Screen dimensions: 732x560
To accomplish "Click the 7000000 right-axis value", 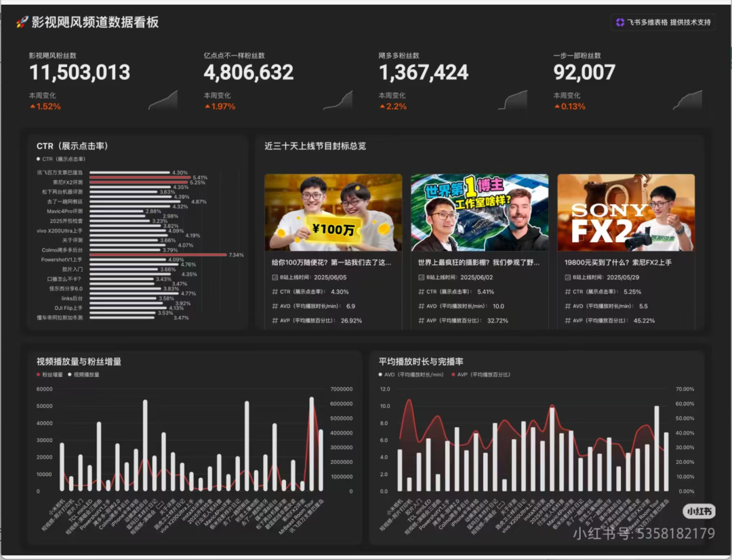I will pos(341,389).
